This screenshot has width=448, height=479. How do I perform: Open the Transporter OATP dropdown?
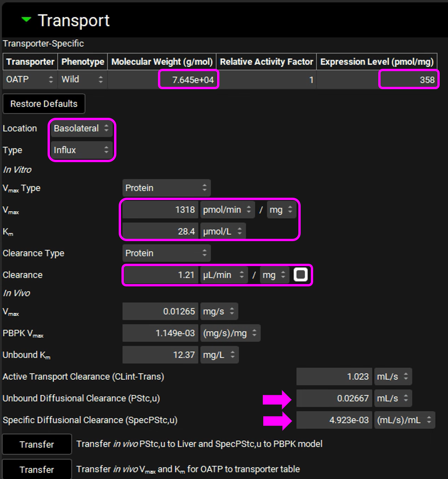30,79
